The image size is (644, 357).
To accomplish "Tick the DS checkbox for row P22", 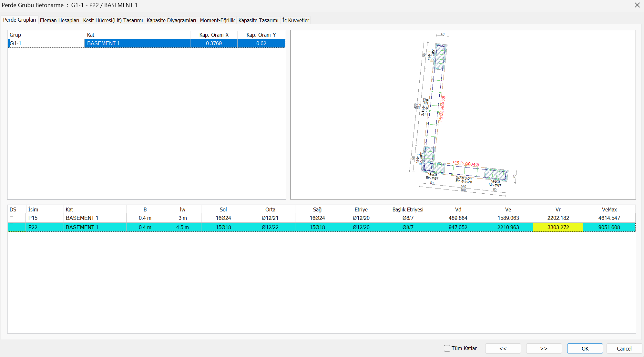I will tap(12, 225).
